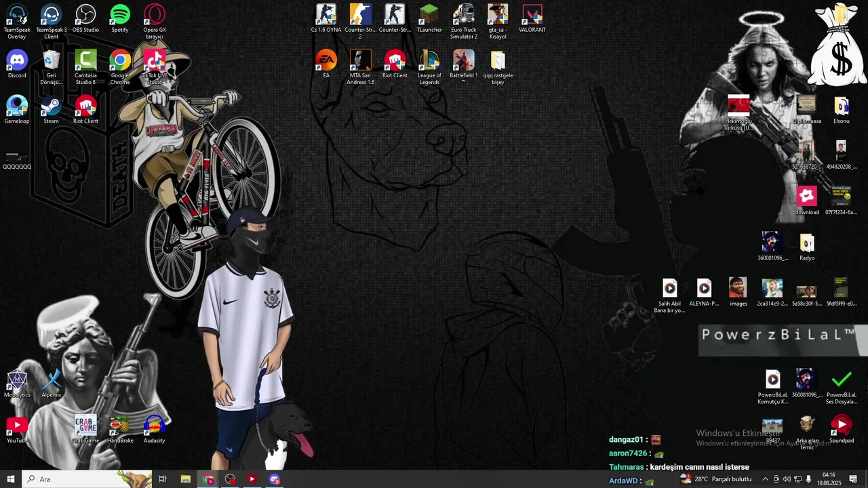This screenshot has height=488, width=868.
Task: Open the Audacity desktop icon
Action: (x=155, y=430)
